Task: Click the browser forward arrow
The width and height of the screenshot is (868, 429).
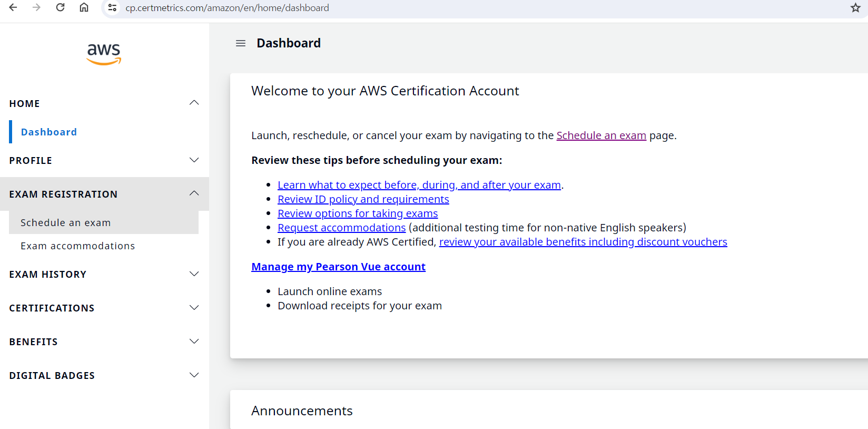Action: [x=36, y=7]
